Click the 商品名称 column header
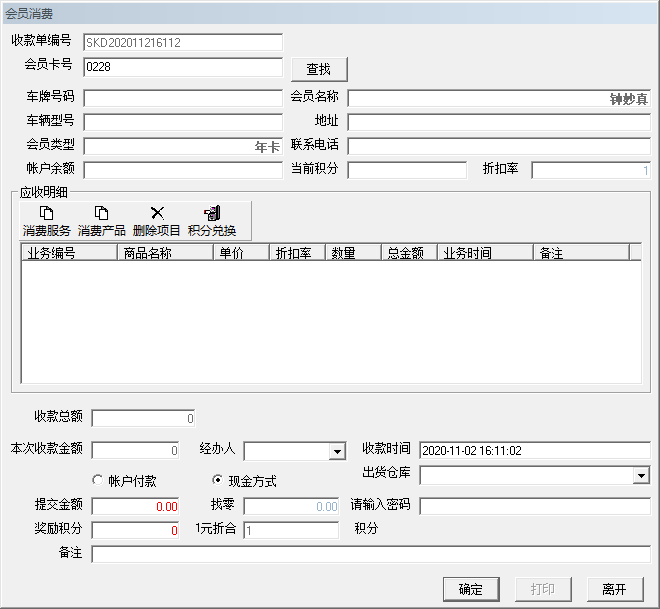This screenshot has height=609, width=660. coord(165,253)
